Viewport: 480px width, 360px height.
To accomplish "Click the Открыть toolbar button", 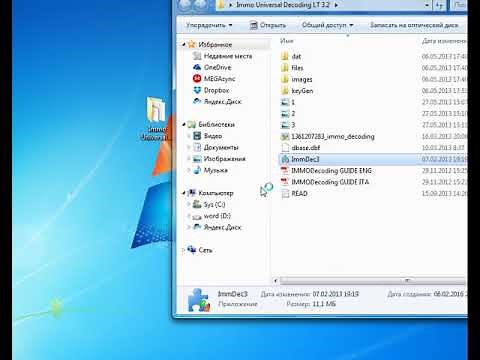I will [268, 25].
